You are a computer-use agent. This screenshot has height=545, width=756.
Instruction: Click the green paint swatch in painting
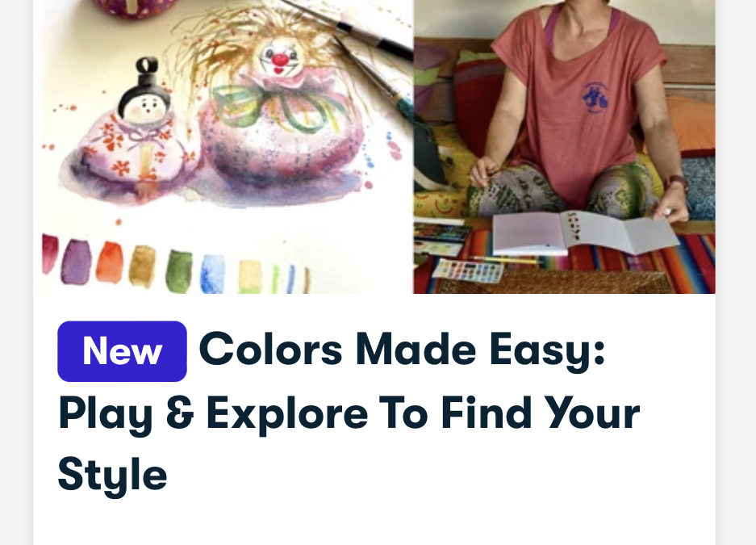click(179, 271)
